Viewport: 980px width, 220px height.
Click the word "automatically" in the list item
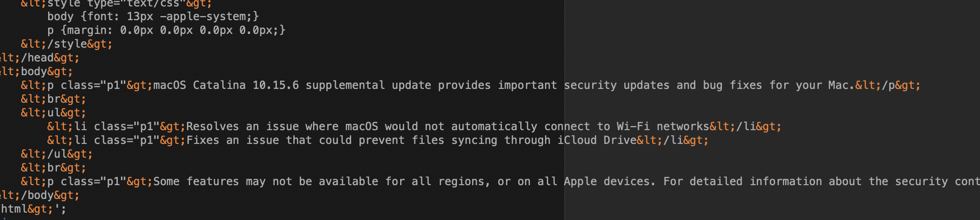pyautogui.click(x=494, y=126)
